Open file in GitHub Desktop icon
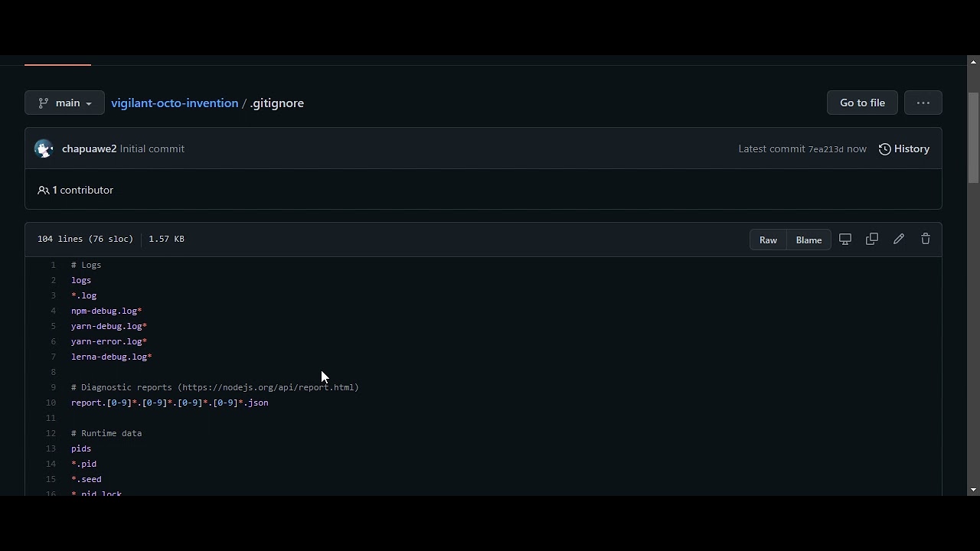The image size is (980, 551). click(845, 240)
